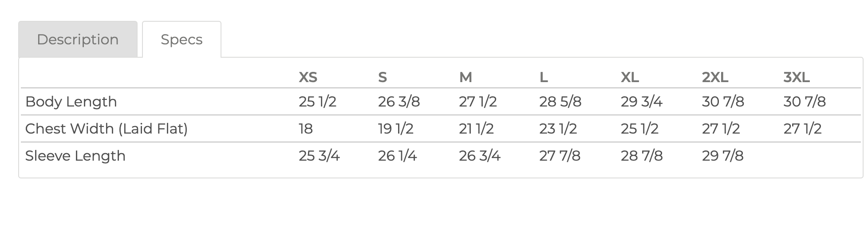Viewport: 868px width, 229px height.
Task: Click L body length value 28 5/8
Action: (560, 102)
